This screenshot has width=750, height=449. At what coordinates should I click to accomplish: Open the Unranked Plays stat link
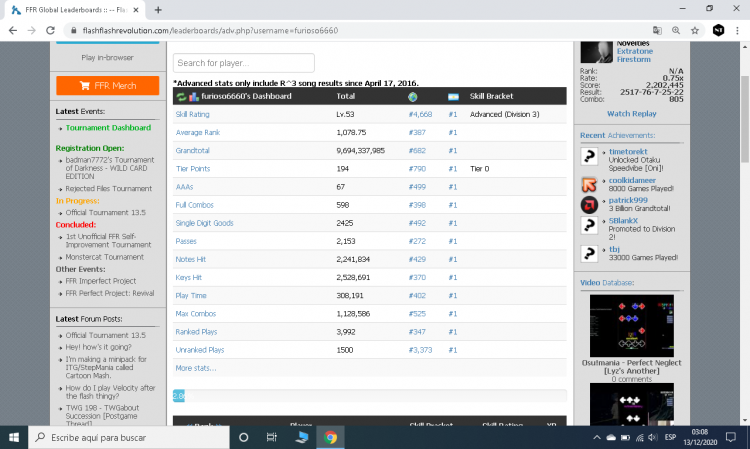point(199,350)
